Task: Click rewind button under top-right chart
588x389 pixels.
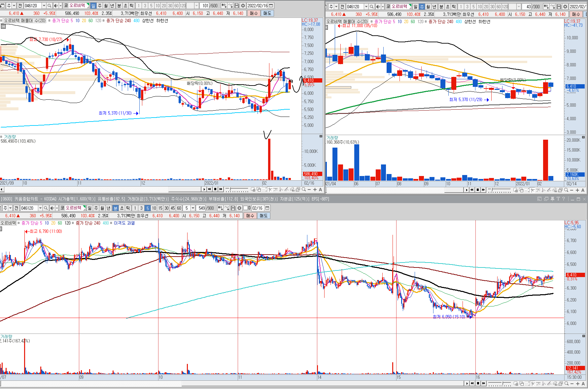Action: point(472,190)
